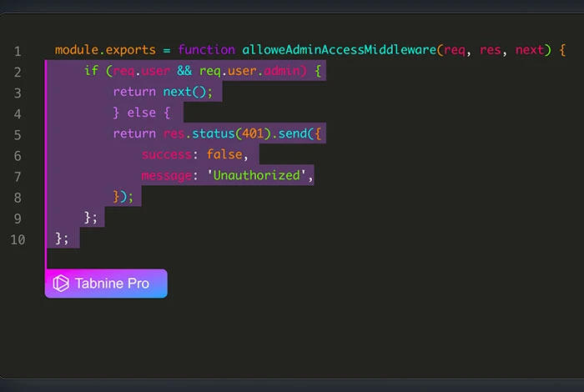Click the '});' closing on line 8
Screen dimensions: 584x392
[123, 196]
